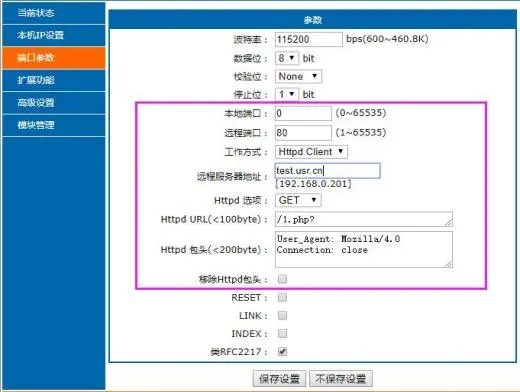Click the 不保存设置 button

coord(341,379)
